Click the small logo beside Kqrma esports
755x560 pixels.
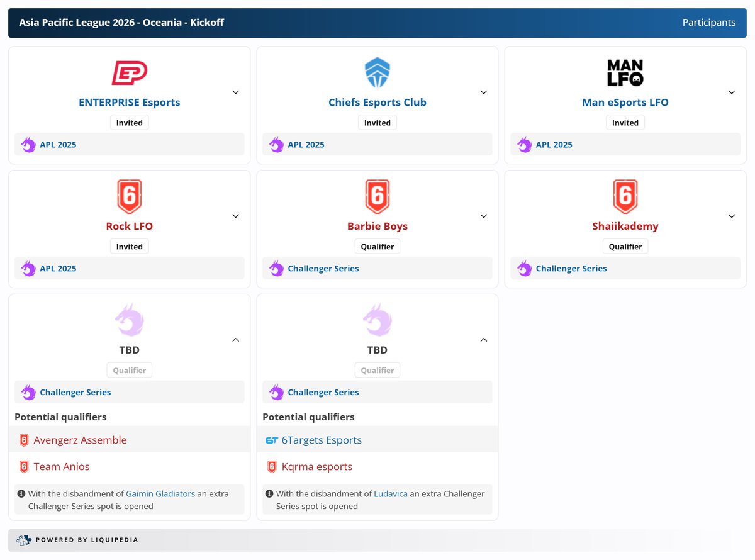click(272, 467)
